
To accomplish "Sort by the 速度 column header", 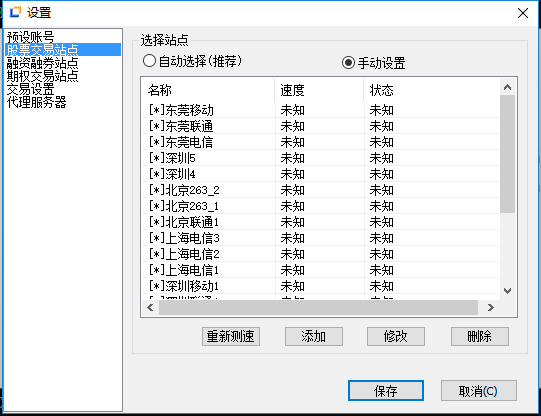I will [x=319, y=90].
